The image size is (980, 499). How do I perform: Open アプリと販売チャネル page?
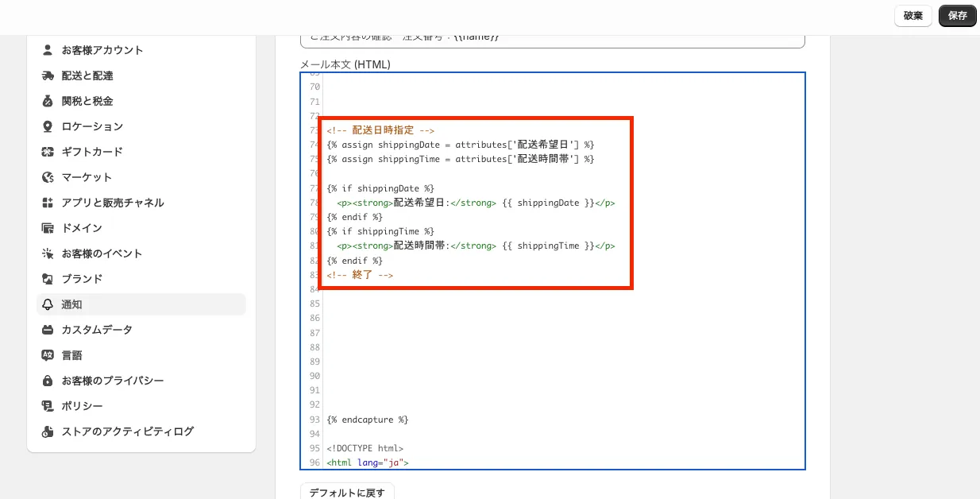click(x=141, y=203)
